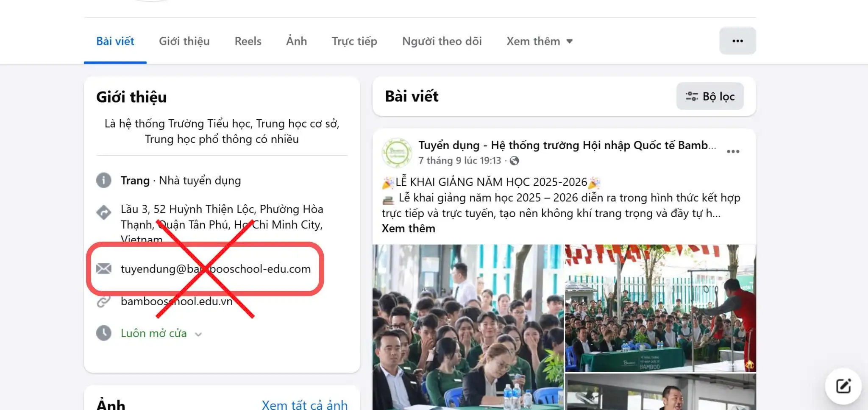This screenshot has width=868, height=410.
Task: Click Xem tất cả ảnh link
Action: coord(304,404)
